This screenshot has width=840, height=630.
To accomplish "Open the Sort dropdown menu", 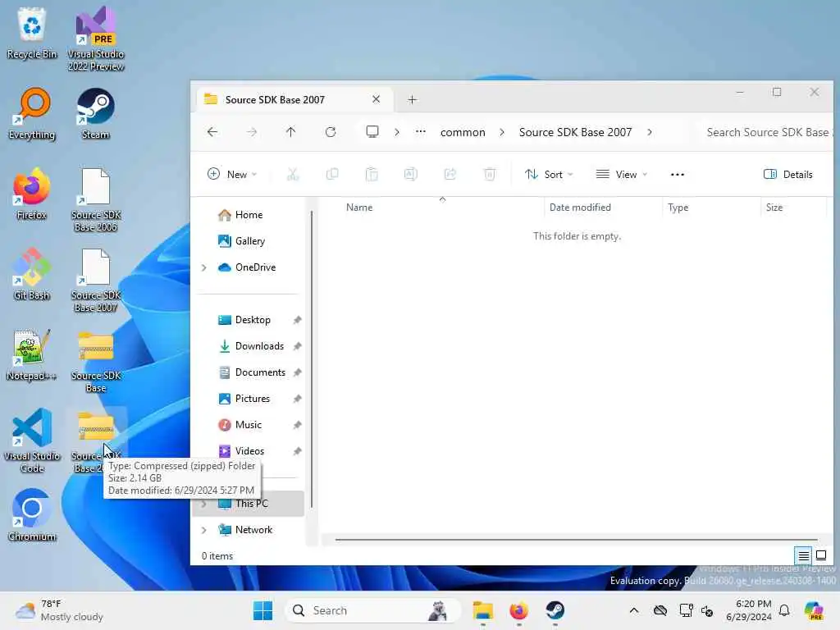I will 549,174.
